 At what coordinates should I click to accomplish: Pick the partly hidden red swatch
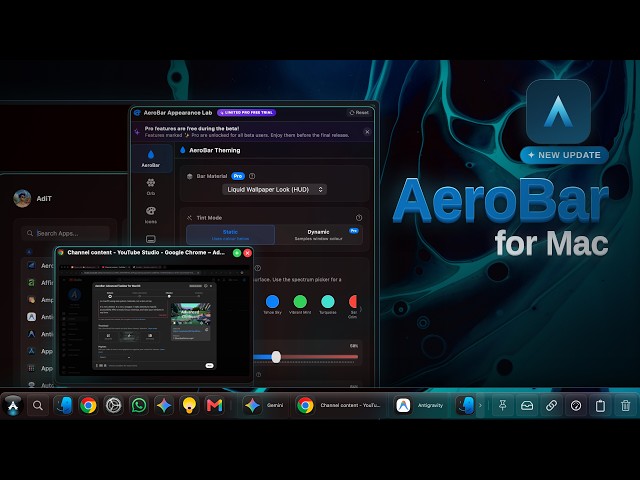tap(353, 302)
